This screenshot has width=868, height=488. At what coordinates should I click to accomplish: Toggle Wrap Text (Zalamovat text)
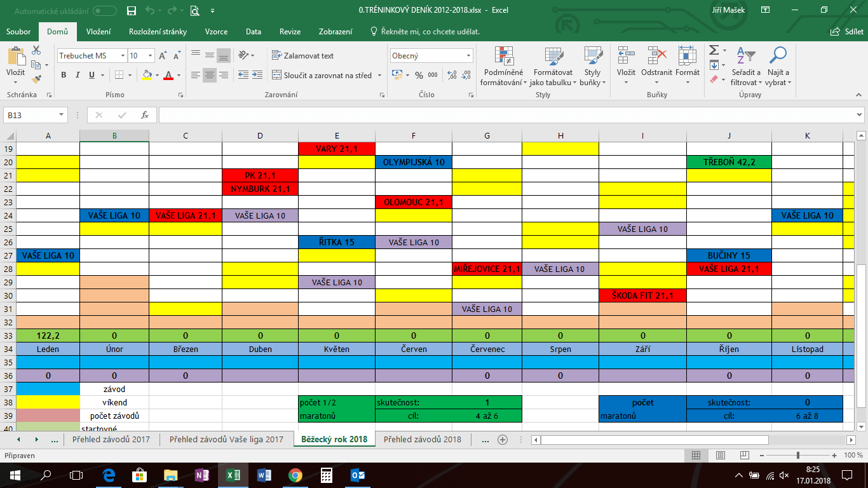[x=302, y=56]
